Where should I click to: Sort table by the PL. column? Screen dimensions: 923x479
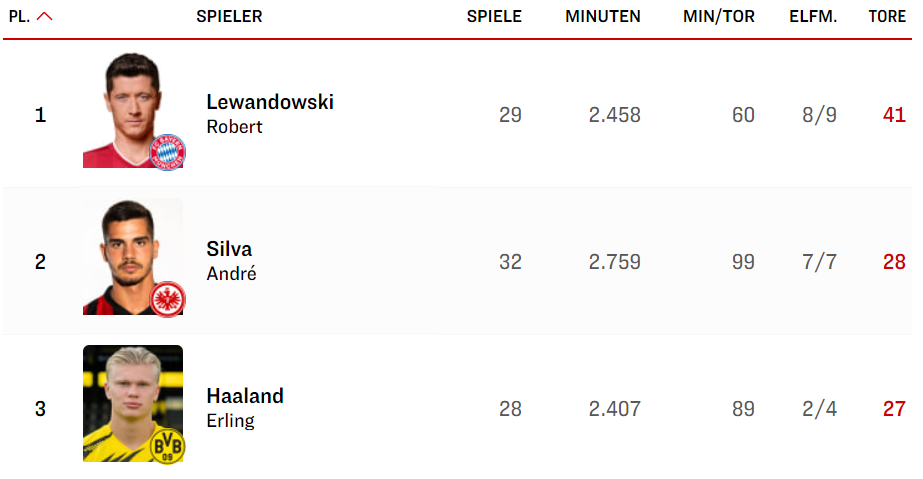coord(19,16)
